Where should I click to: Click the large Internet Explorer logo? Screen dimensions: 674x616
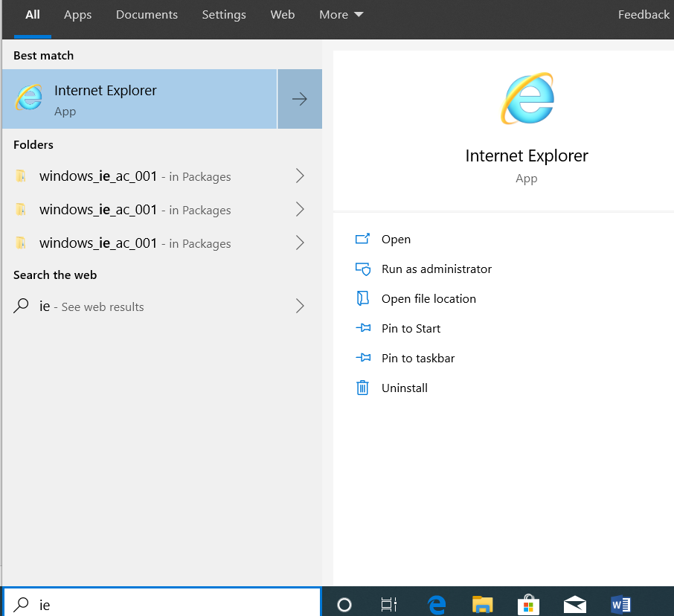[x=527, y=98]
